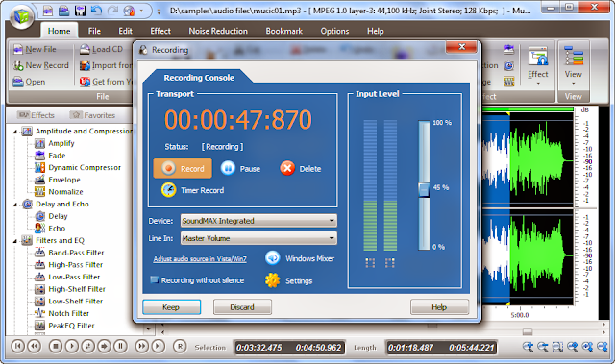Click the play button in transport bar
The width and height of the screenshot is (615, 364).
tap(71, 346)
